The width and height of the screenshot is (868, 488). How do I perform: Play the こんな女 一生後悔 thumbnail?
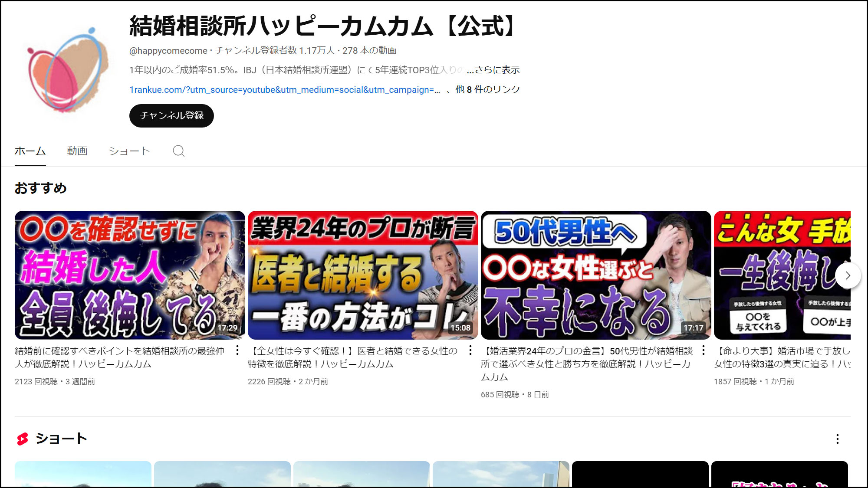coord(782,275)
